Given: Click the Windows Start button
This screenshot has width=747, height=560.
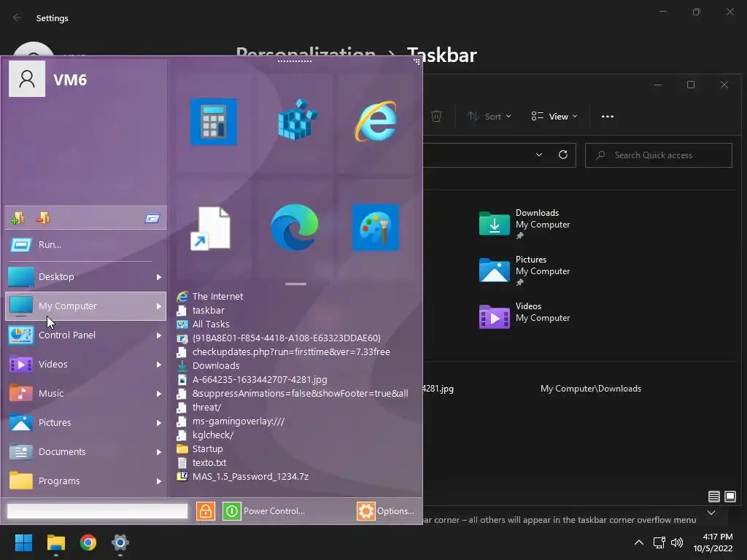Looking at the screenshot, I should tap(23, 542).
